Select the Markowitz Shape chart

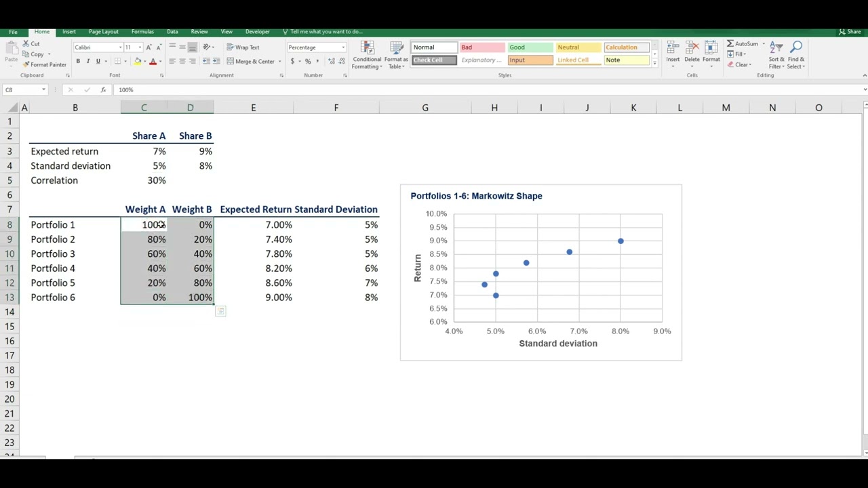click(540, 272)
